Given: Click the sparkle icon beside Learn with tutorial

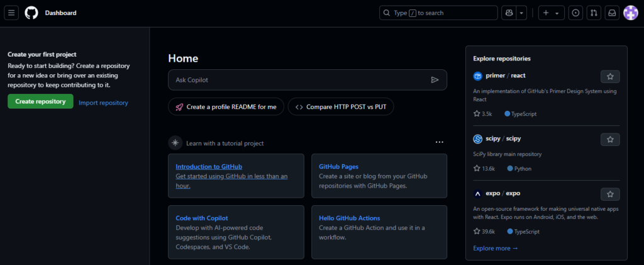Looking at the screenshot, I should click(x=175, y=143).
